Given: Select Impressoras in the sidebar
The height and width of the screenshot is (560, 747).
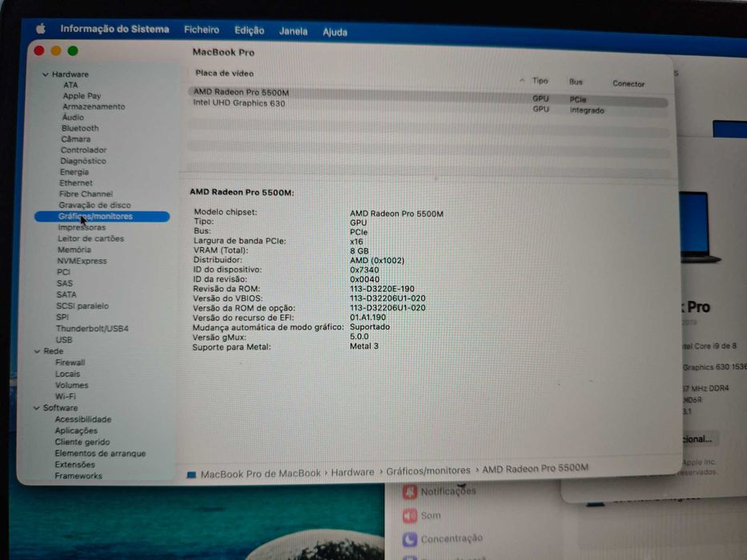Looking at the screenshot, I should [x=82, y=228].
